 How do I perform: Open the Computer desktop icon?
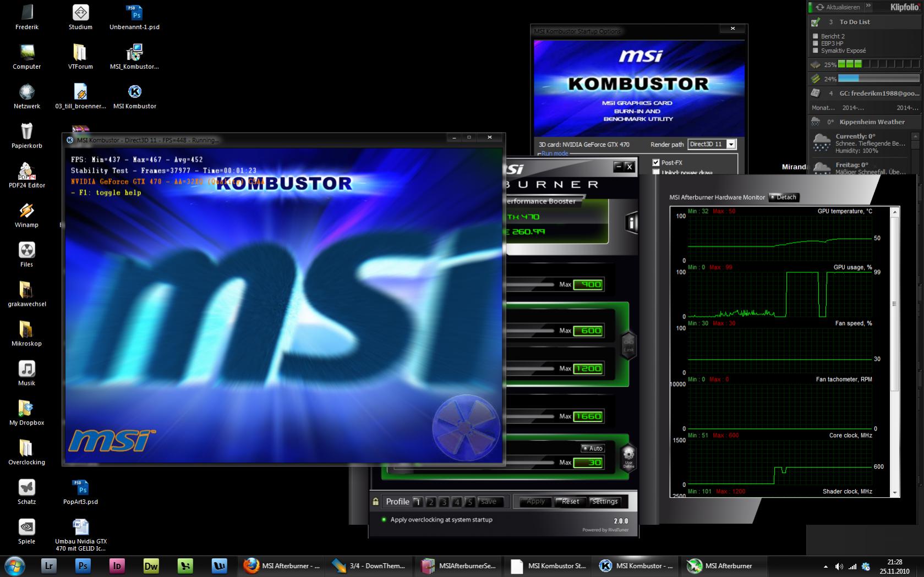pos(26,57)
